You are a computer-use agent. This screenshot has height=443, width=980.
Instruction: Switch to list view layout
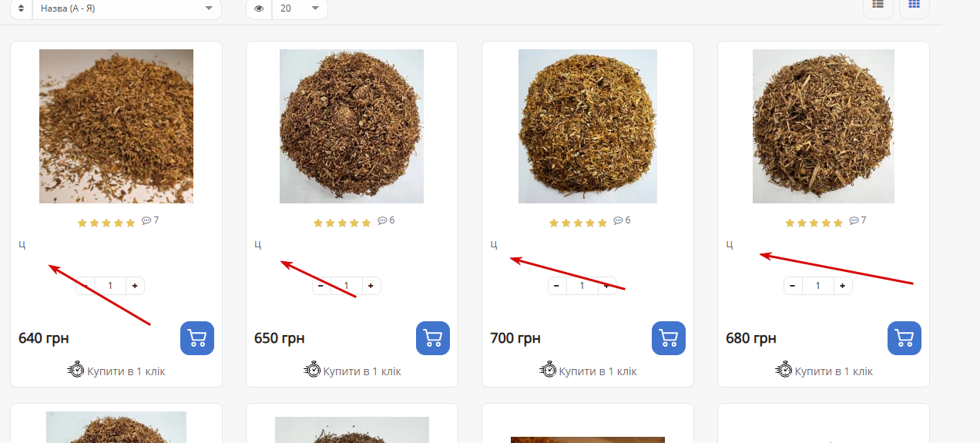878,6
